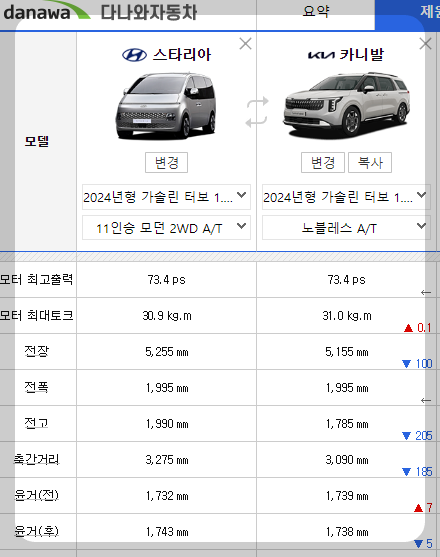Click 변경 button under 카니발
This screenshot has width=440, height=557.
[x=323, y=163]
